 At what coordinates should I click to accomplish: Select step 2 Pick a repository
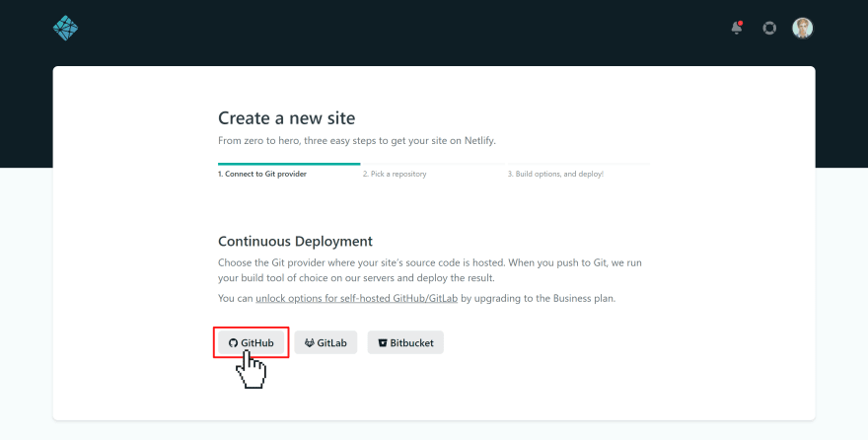[395, 174]
